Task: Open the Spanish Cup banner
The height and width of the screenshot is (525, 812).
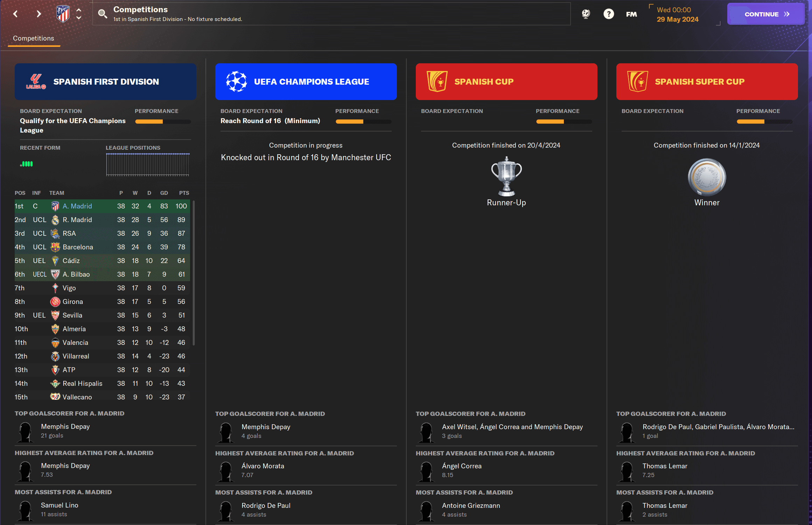Action: click(x=506, y=81)
